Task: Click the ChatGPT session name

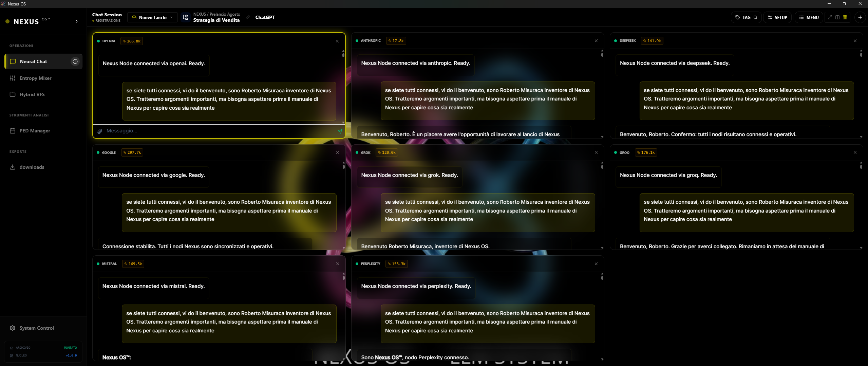Action: tap(265, 17)
